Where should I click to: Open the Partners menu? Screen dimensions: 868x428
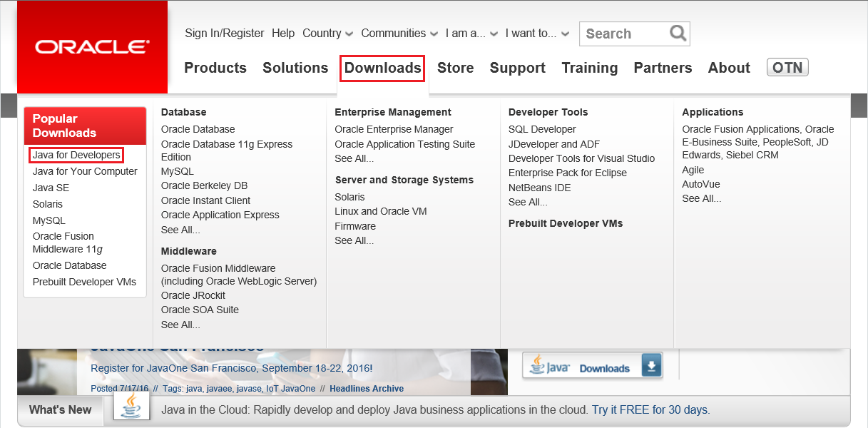pos(663,68)
